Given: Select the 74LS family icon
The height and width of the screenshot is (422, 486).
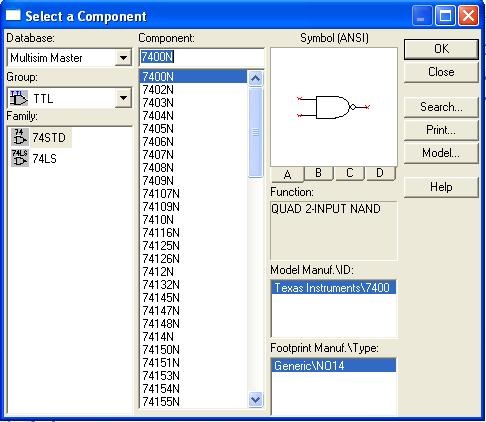Looking at the screenshot, I should [x=20, y=158].
